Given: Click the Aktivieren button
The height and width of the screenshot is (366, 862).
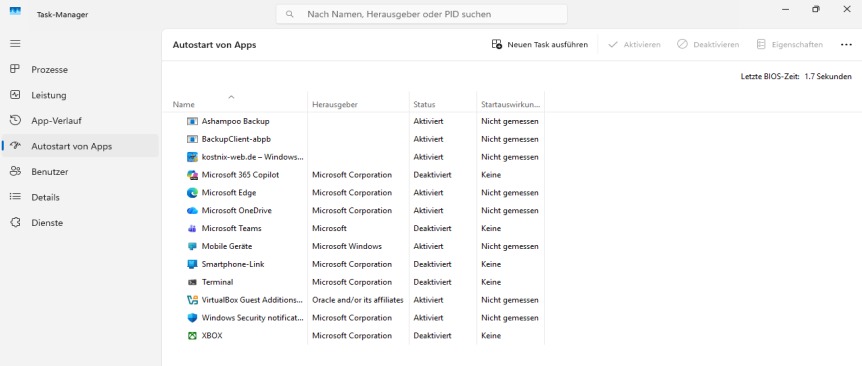Looking at the screenshot, I should 634,45.
